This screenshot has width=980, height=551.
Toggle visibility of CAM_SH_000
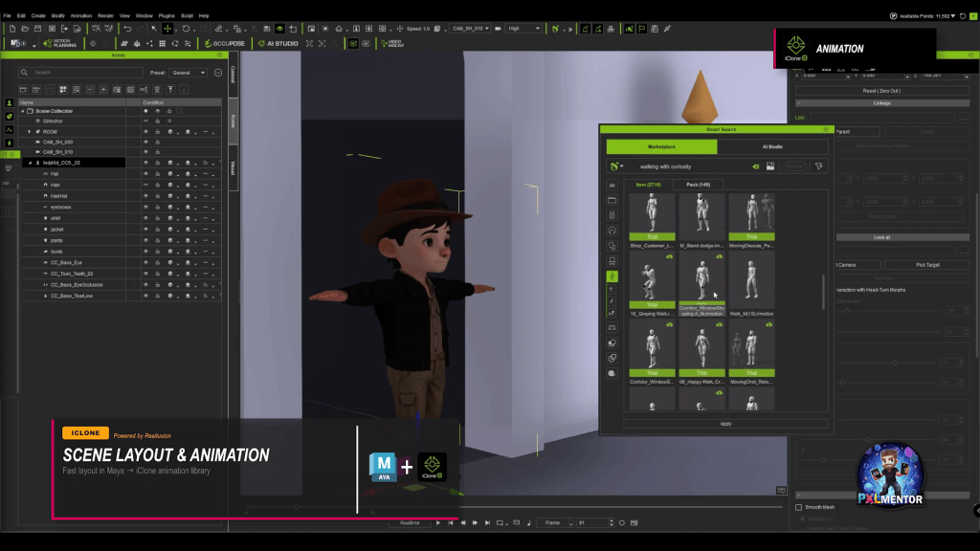pyautogui.click(x=145, y=142)
